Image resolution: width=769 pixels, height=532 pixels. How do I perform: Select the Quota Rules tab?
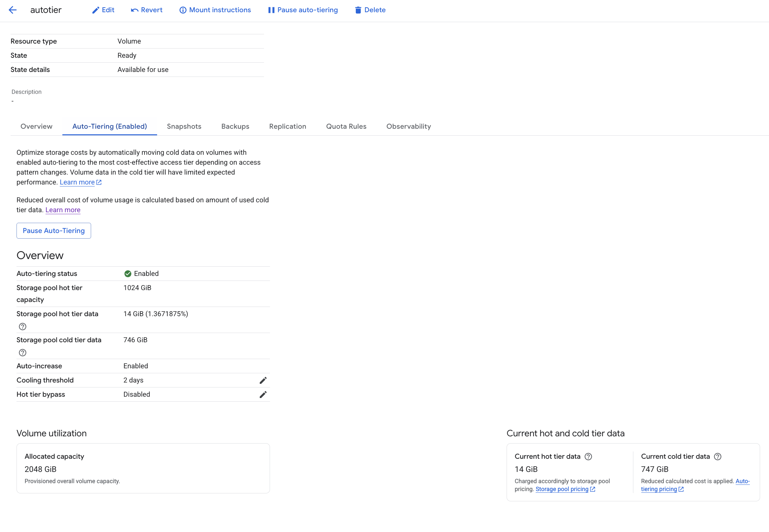(x=346, y=126)
